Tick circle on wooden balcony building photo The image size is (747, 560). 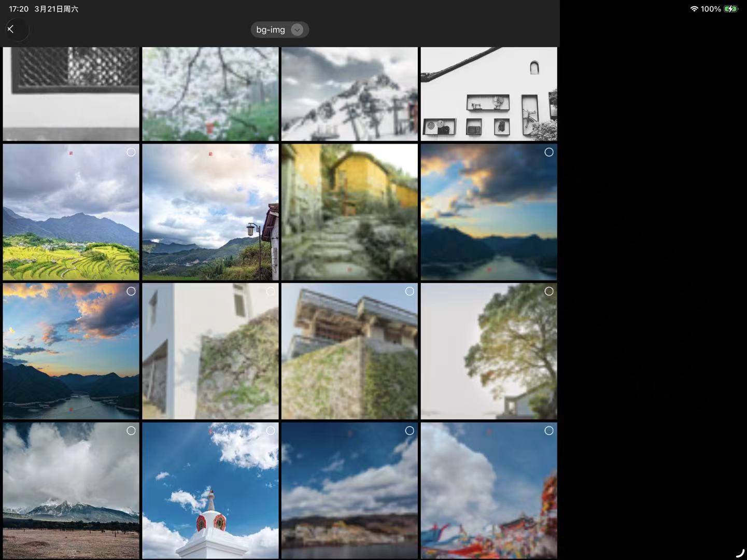(x=410, y=291)
